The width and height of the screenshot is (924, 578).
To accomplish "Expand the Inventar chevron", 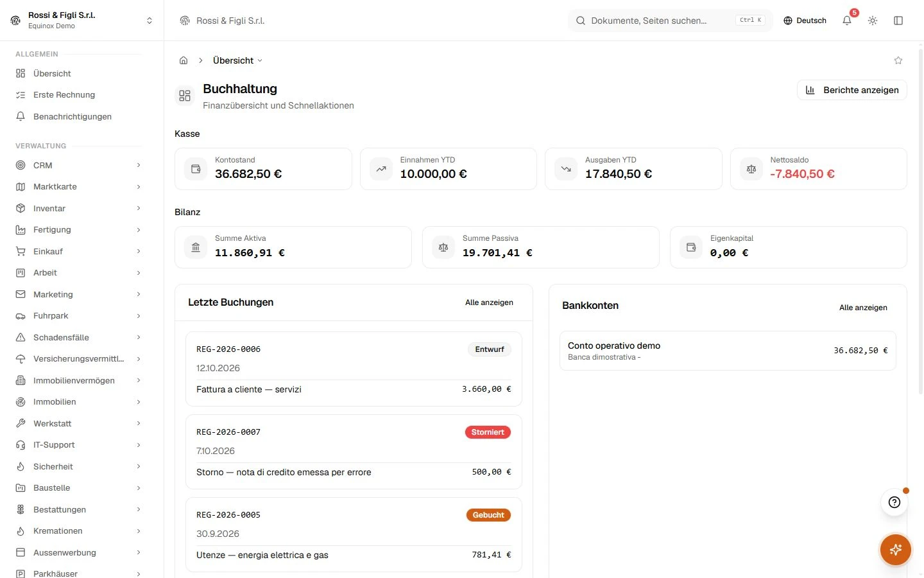I will 139,208.
